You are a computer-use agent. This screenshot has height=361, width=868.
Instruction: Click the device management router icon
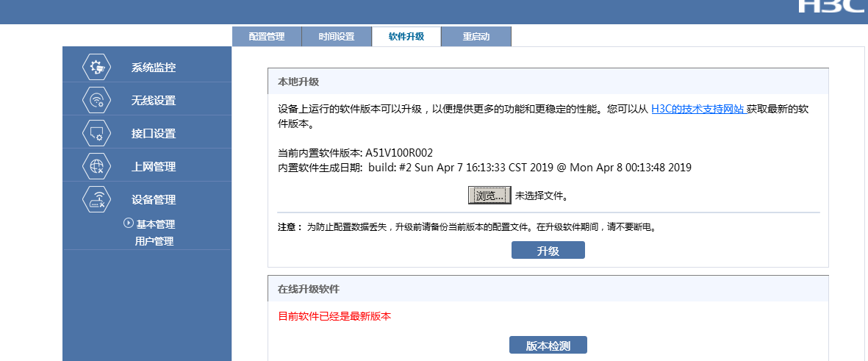[96, 200]
